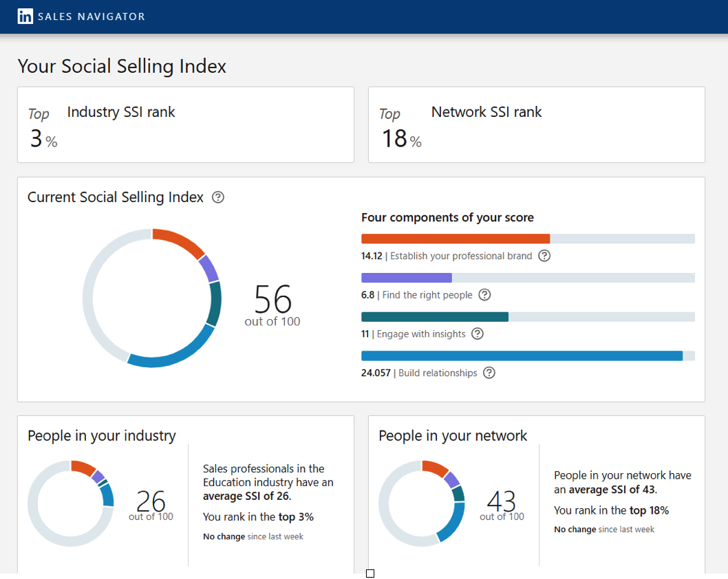This screenshot has height=579, width=728.
Task: Open help icon for Build relationships
Action: 489,373
